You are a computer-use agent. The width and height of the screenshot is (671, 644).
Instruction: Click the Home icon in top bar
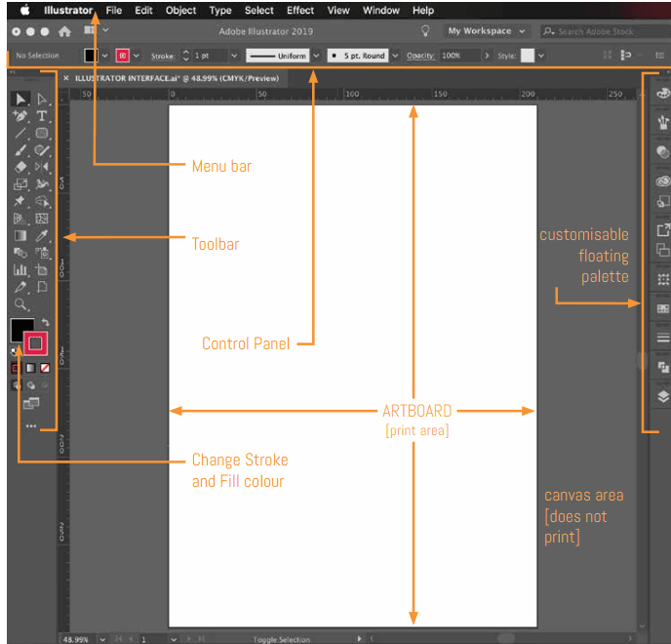pos(64,31)
